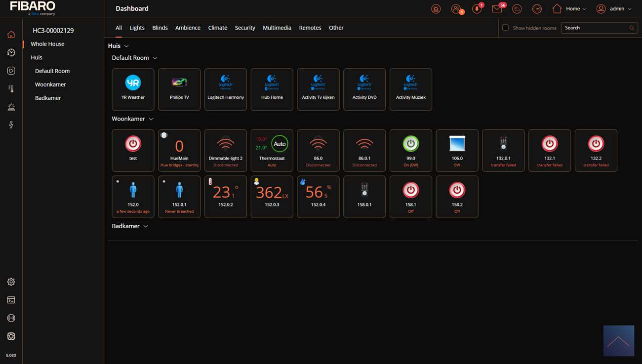642x364 pixels.
Task: Click the scroll-to-top arrow button
Action: (x=619, y=341)
